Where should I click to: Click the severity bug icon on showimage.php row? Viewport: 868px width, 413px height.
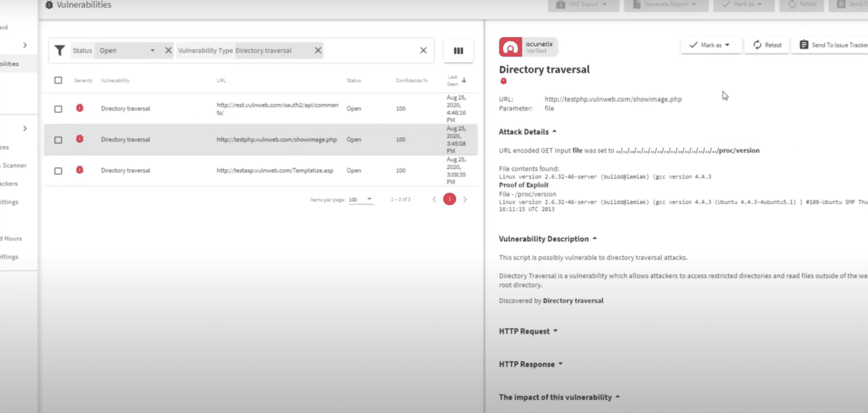tap(80, 139)
